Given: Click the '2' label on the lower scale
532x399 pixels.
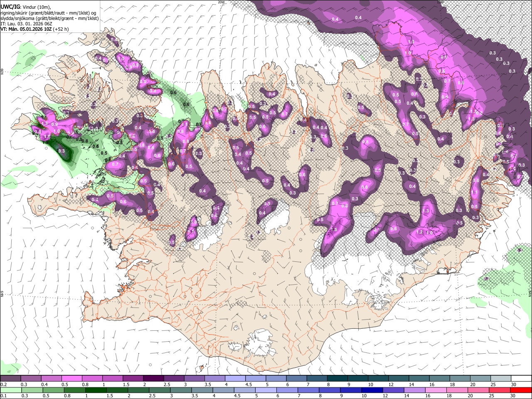Looking at the screenshot, I should [x=129, y=396].
